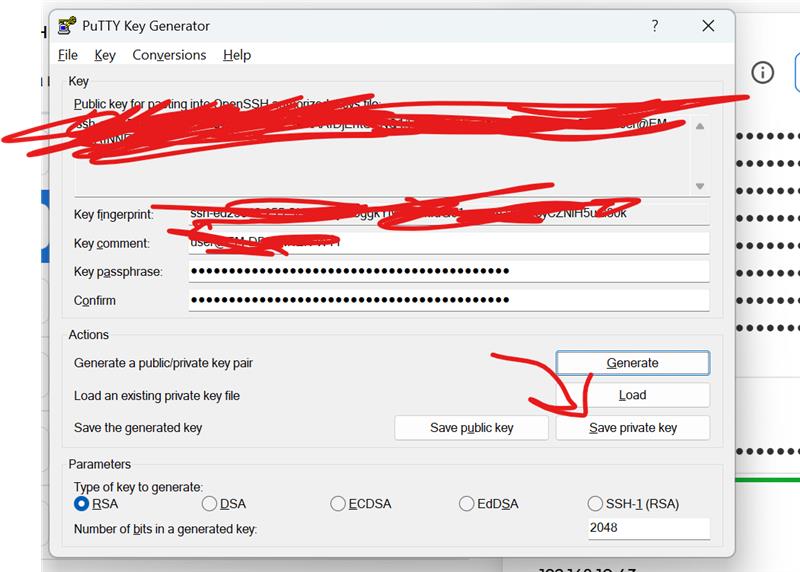The width and height of the screenshot is (800, 572).
Task: Click the 'Load an existing private key file' label
Action: click(x=157, y=395)
